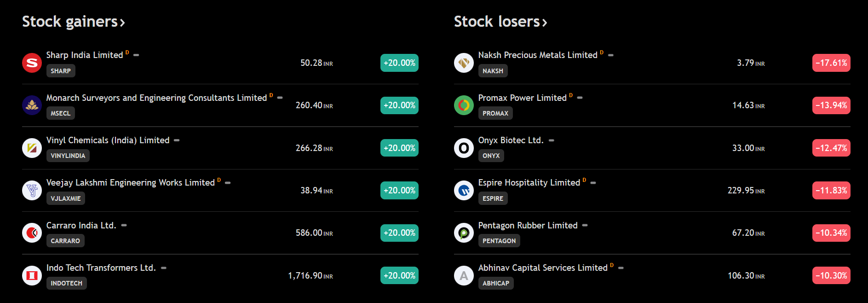Screen dimensions: 868x303
Task: Open the Stock gainers section
Action: (x=73, y=22)
